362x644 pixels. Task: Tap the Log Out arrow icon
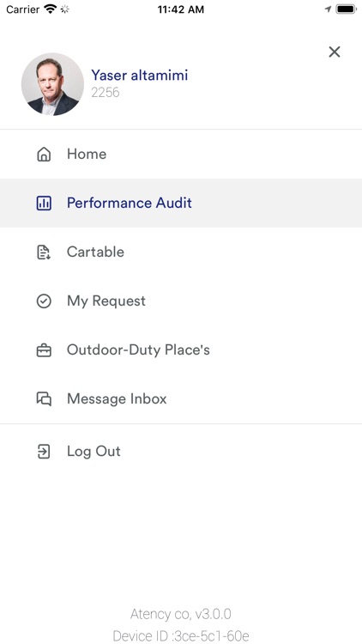(44, 452)
